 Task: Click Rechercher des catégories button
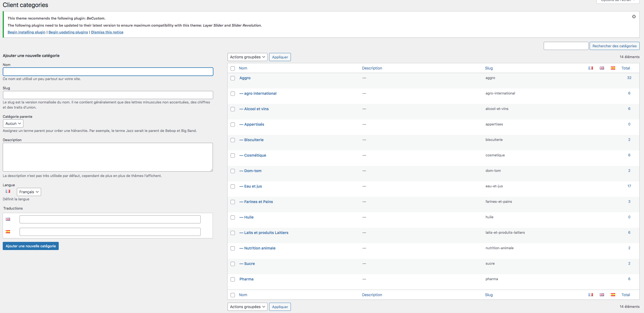coord(614,46)
